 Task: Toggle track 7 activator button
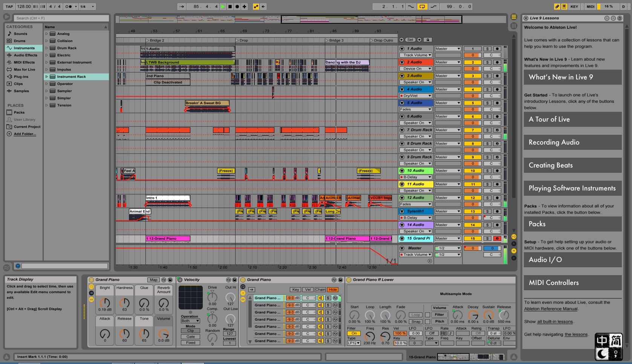(x=473, y=130)
